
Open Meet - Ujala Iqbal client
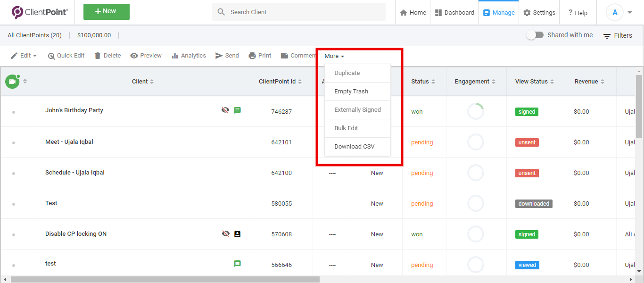tap(69, 142)
